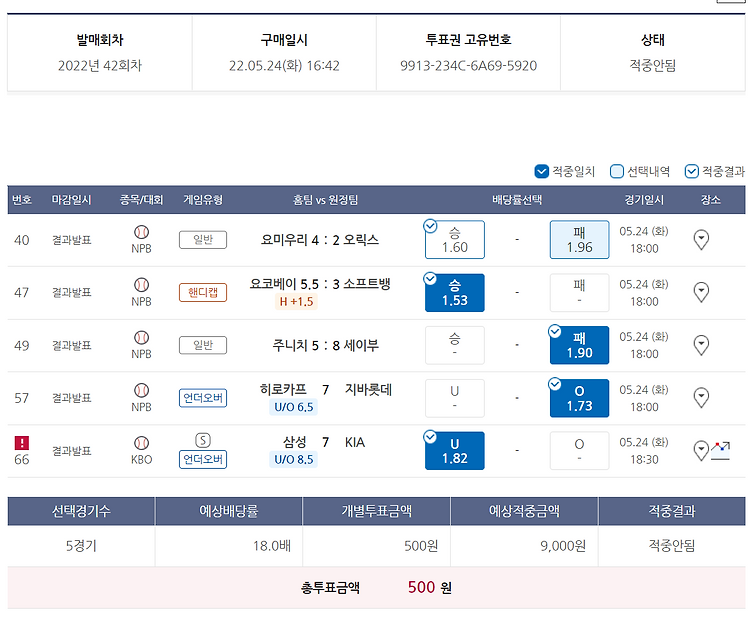Select 패 1.90 odds for 주니치 game
This screenshot has height=617, width=750.
click(579, 345)
